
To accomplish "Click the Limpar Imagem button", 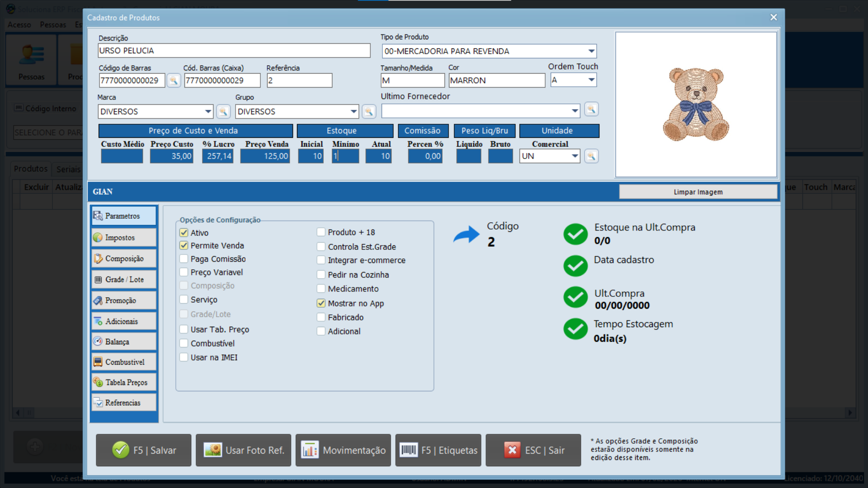I will pos(698,192).
